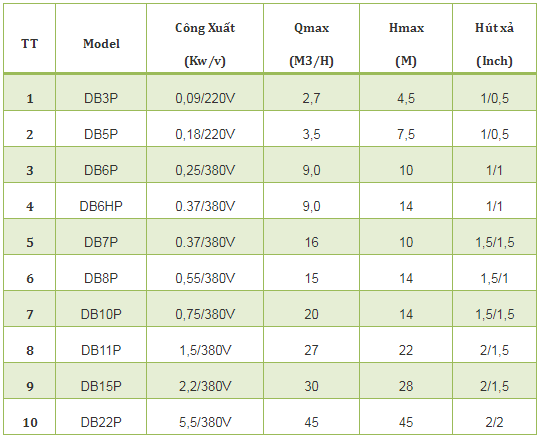Click the DB10P model cell

(x=101, y=314)
